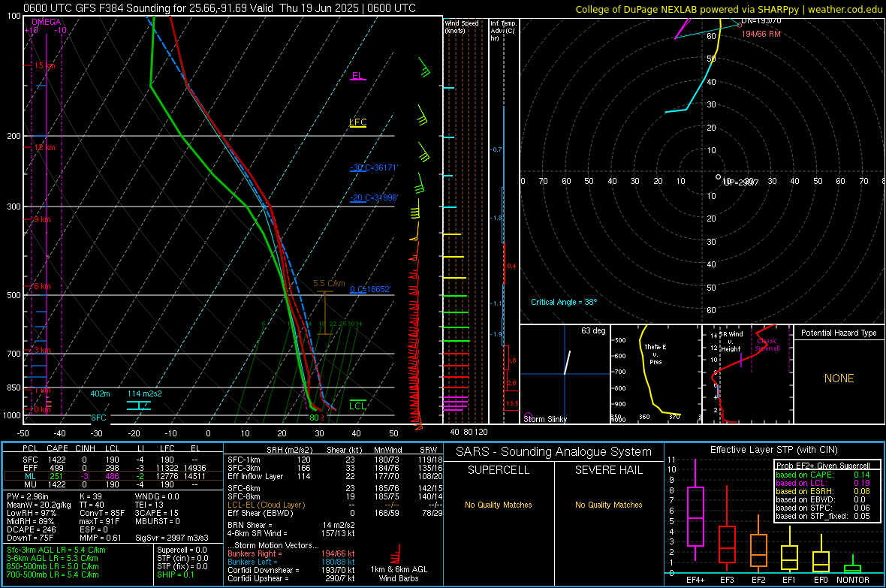The width and height of the screenshot is (886, 588).
Task: Click the SHIP = 0.1 value
Action: coord(175,574)
